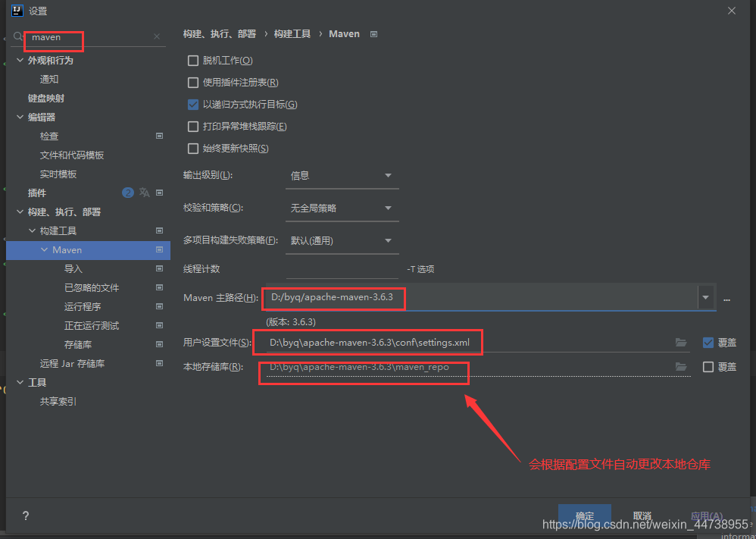Click project-level icon on Maven tree row
This screenshot has height=539, width=756.
(160, 250)
